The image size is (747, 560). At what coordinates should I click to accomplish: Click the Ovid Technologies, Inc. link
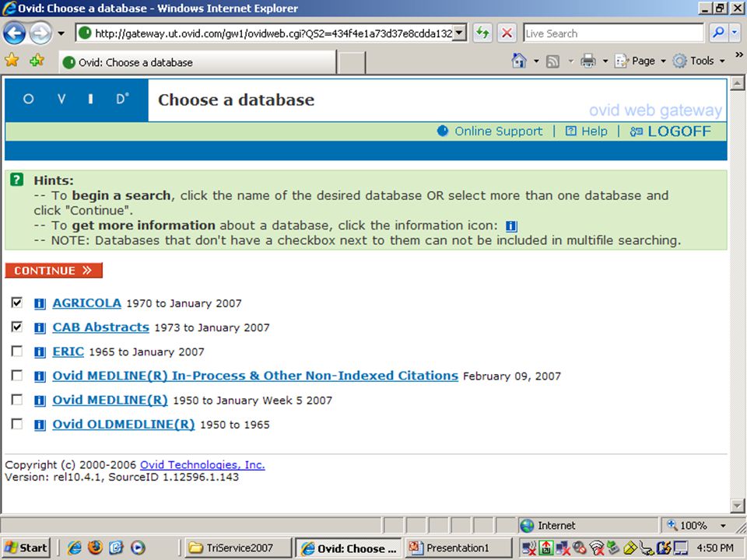click(202, 465)
